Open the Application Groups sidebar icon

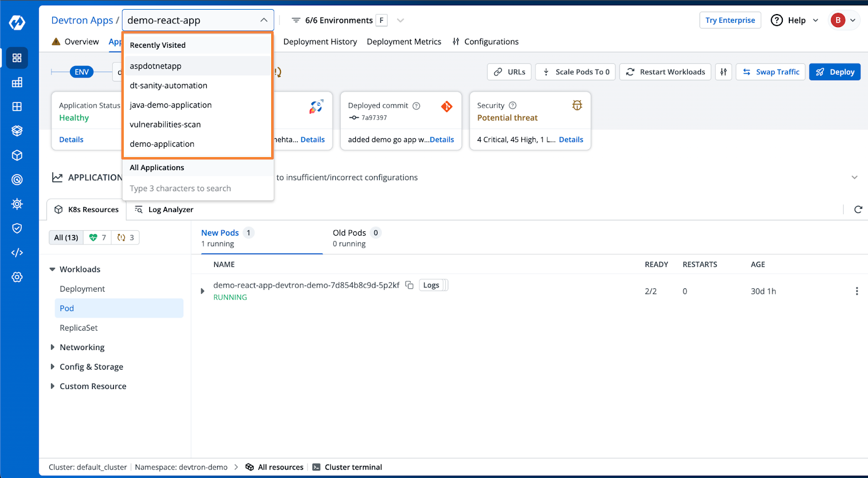17,82
